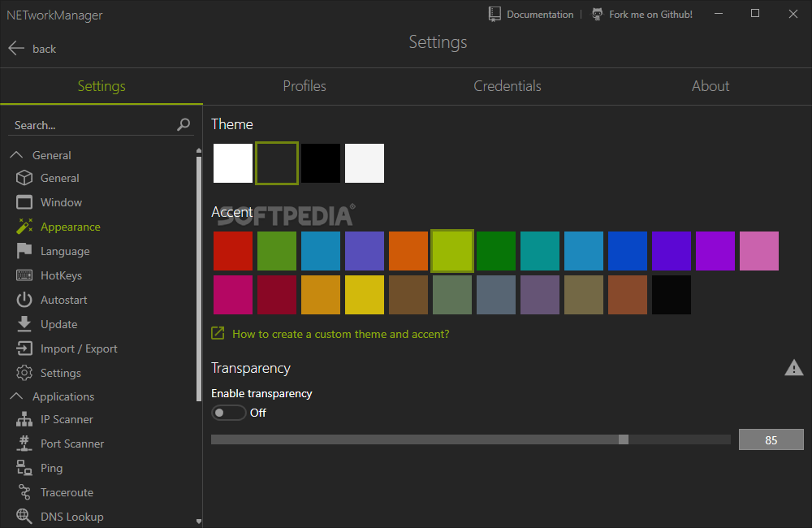Click the Appearance magic wand icon
The height and width of the screenshot is (528, 812).
(x=24, y=227)
